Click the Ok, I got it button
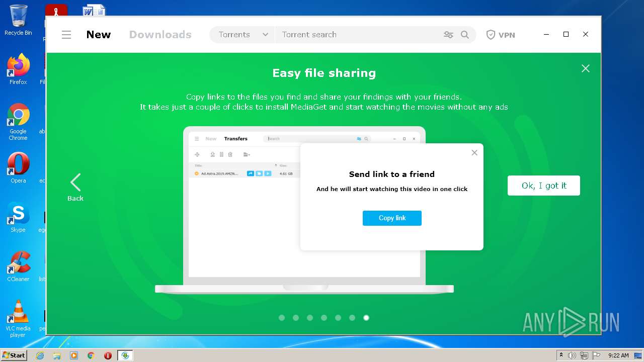The image size is (644, 362). (x=544, y=186)
